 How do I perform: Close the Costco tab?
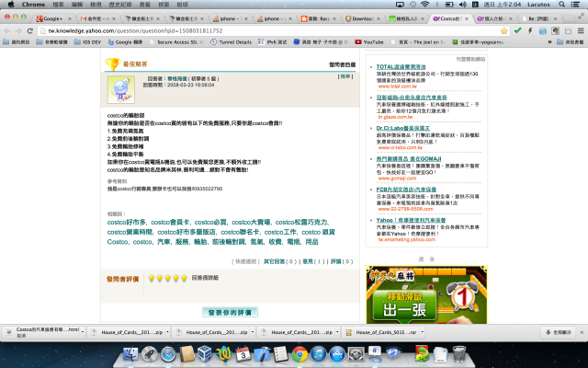467,18
